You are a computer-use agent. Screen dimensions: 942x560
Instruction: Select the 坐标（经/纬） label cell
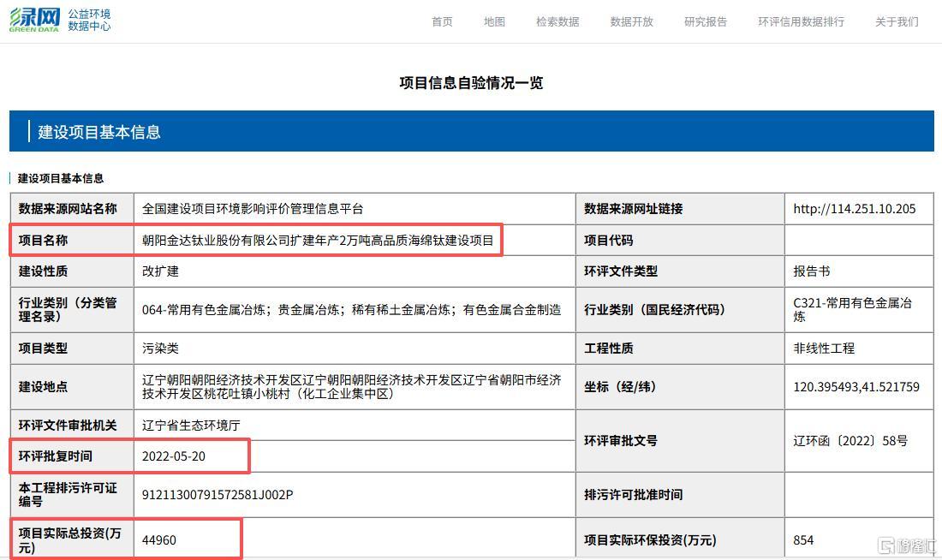click(x=680, y=386)
